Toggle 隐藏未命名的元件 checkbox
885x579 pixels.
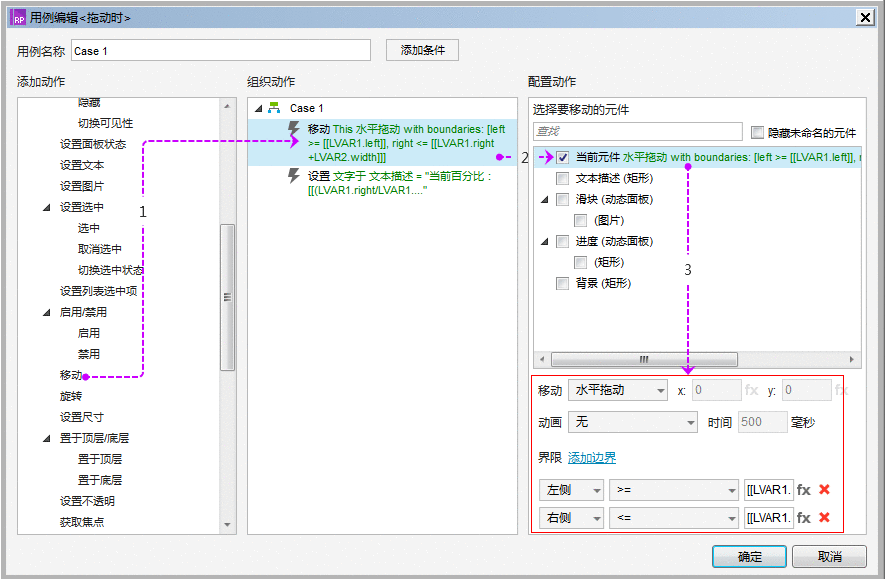[757, 133]
